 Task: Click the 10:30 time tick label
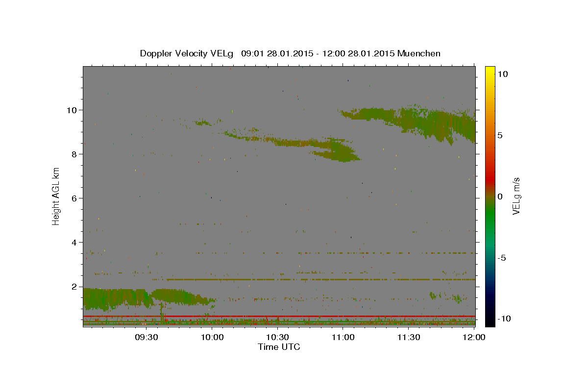[x=277, y=337]
